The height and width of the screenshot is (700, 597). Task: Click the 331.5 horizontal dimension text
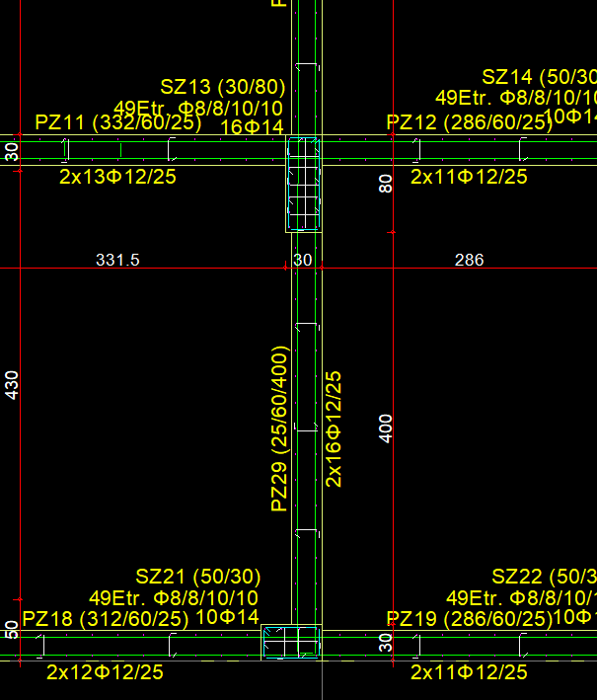117,261
